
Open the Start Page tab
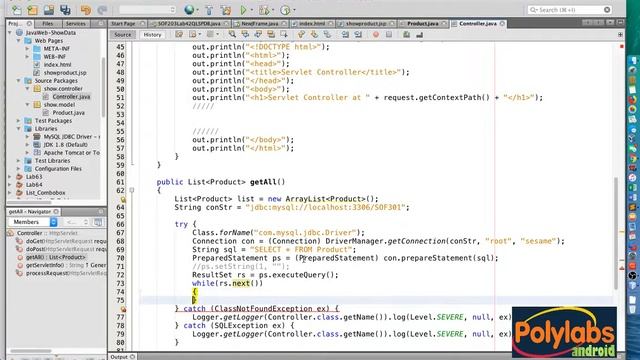pos(123,24)
